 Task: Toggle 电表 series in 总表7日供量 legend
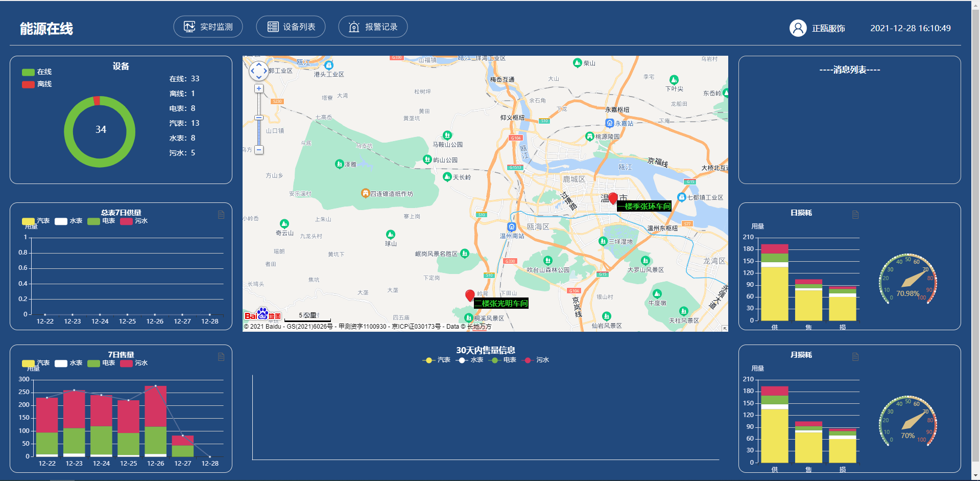click(x=101, y=221)
